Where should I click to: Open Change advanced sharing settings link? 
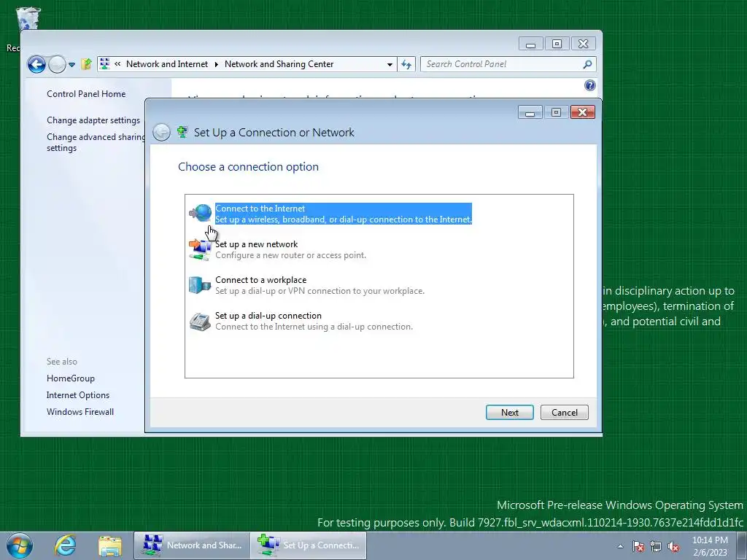click(x=96, y=142)
